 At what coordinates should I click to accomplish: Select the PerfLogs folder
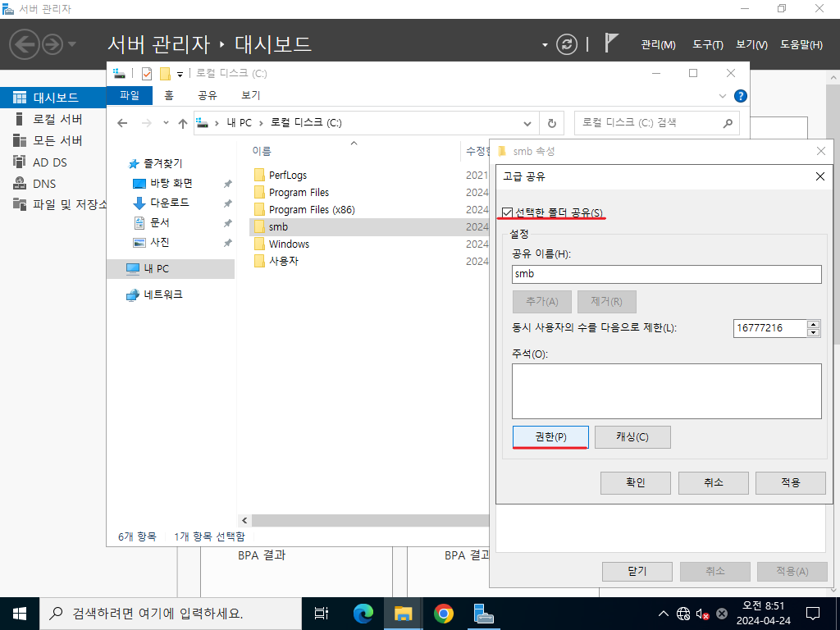pyautogui.click(x=288, y=176)
